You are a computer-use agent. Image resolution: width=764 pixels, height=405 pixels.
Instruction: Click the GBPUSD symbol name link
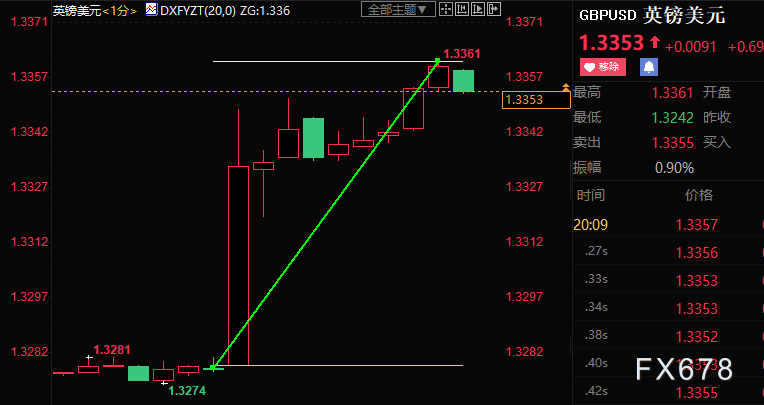[x=608, y=15]
